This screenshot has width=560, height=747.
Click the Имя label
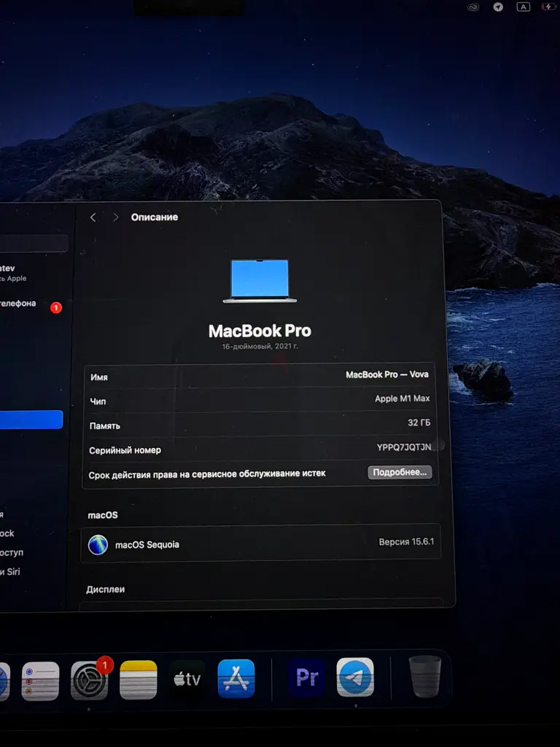(x=99, y=377)
